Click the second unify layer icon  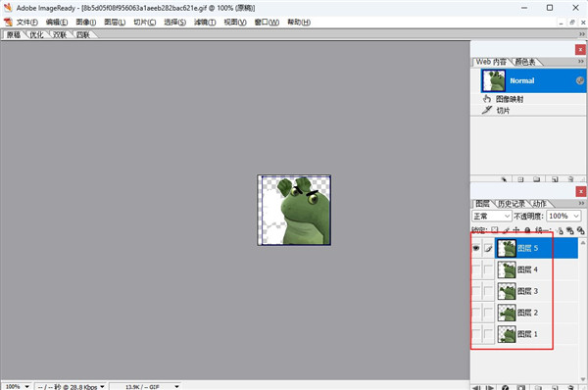tap(570, 230)
